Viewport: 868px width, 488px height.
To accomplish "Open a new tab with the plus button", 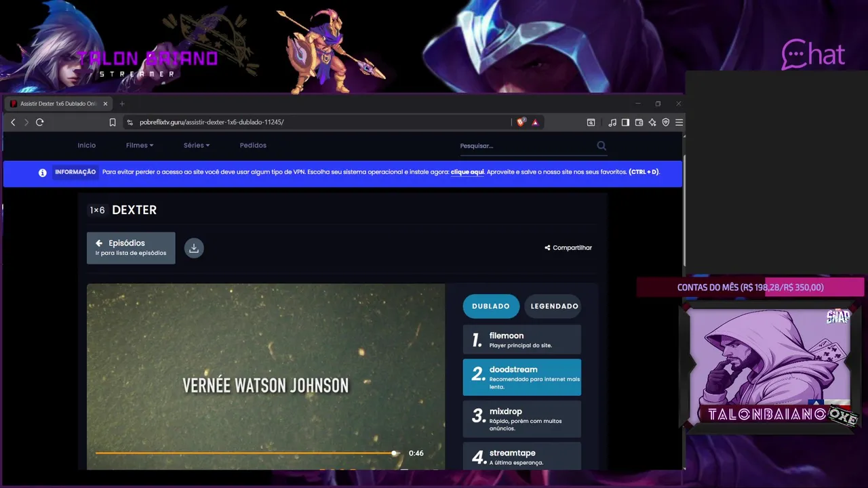I will (x=122, y=104).
